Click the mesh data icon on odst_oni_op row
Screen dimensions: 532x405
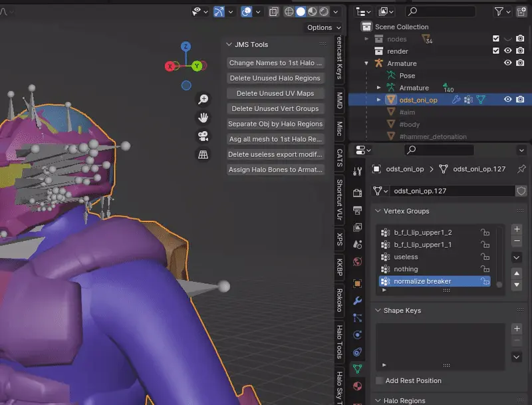click(481, 99)
